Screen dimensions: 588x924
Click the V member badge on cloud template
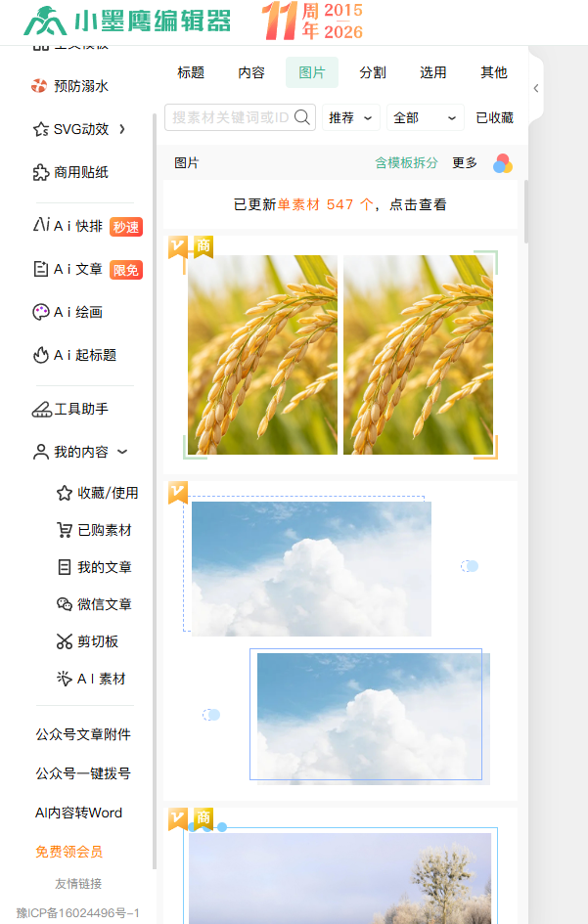coord(178,493)
